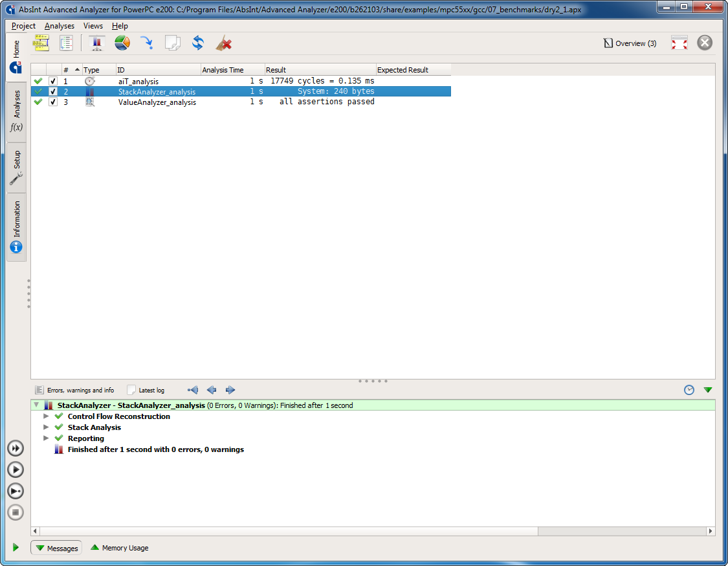Select the ValueAnalyzer_analysis row ID
This screenshot has width=728, height=566.
[x=157, y=102]
